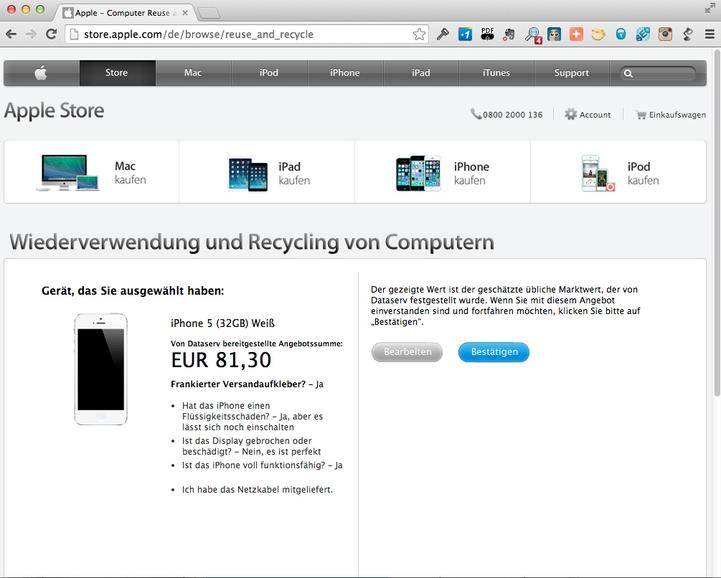Click the white iPhone 5 image
This screenshot has height=578, width=721.
[101, 369]
